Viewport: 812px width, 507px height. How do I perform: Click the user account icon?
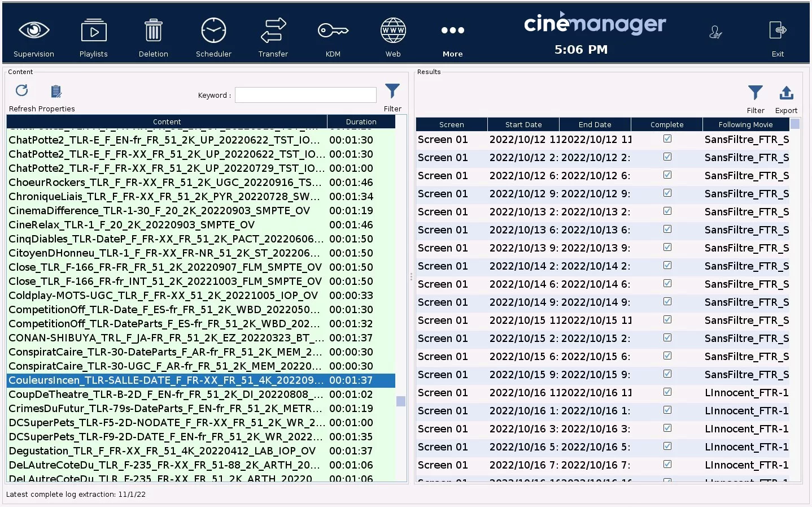point(715,32)
